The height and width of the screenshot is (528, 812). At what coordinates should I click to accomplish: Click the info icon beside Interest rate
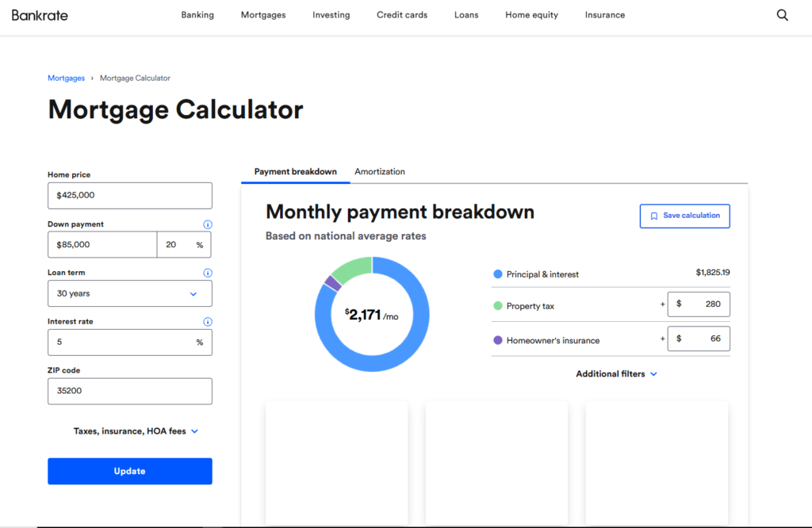coord(208,322)
